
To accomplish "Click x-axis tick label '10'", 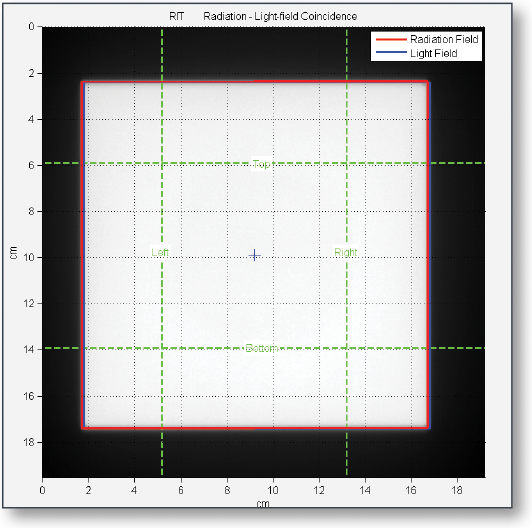I will (273, 490).
